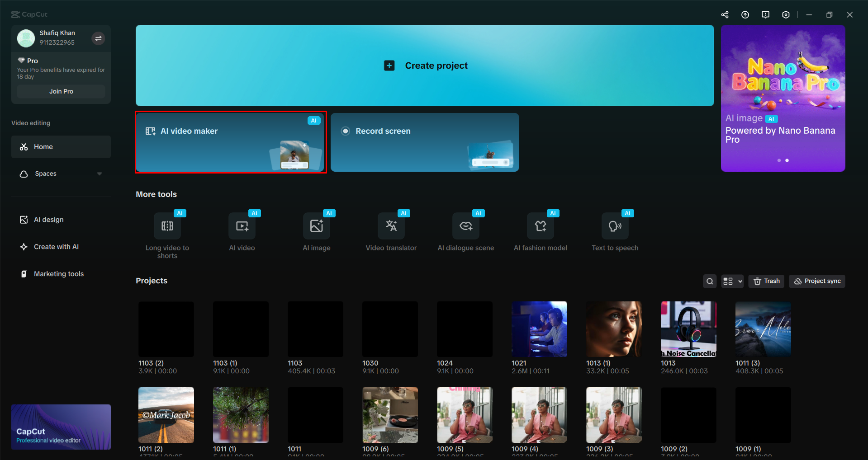
Task: Click the Project sync button
Action: pos(816,281)
